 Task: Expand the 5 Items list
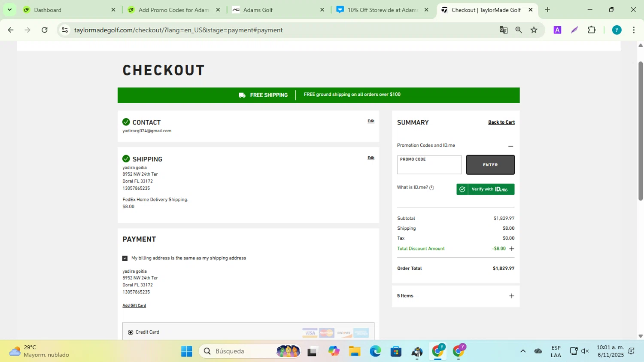tap(512, 296)
